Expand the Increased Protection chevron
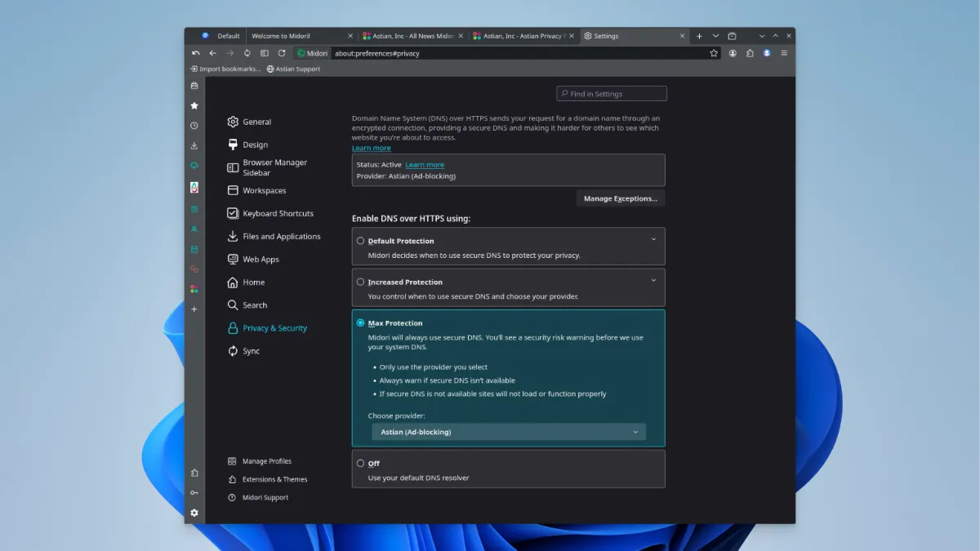This screenshot has width=980, height=551. point(653,280)
